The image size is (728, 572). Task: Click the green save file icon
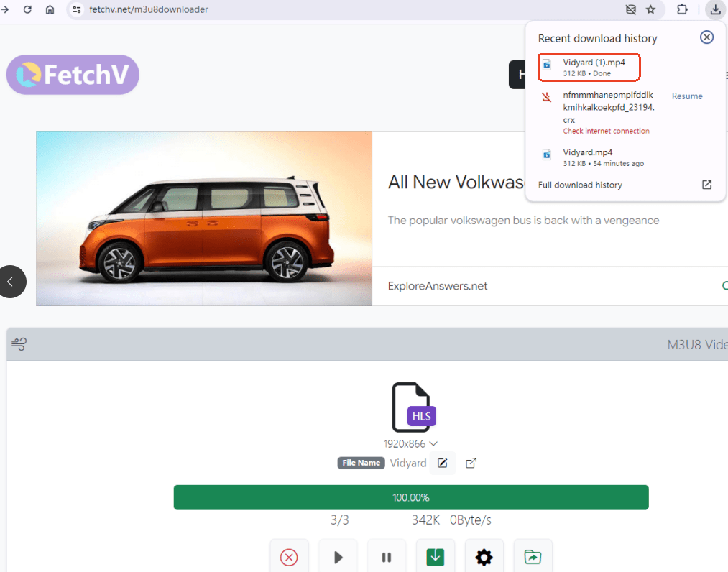[435, 557]
